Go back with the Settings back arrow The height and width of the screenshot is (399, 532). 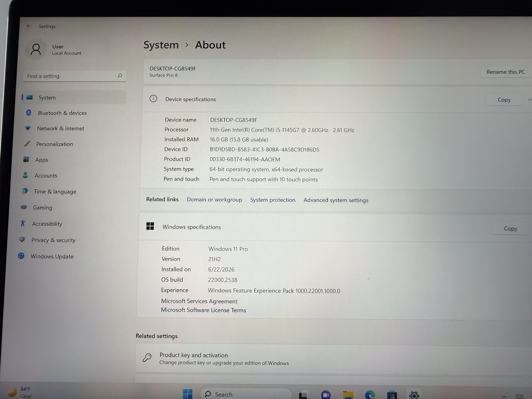pos(29,26)
